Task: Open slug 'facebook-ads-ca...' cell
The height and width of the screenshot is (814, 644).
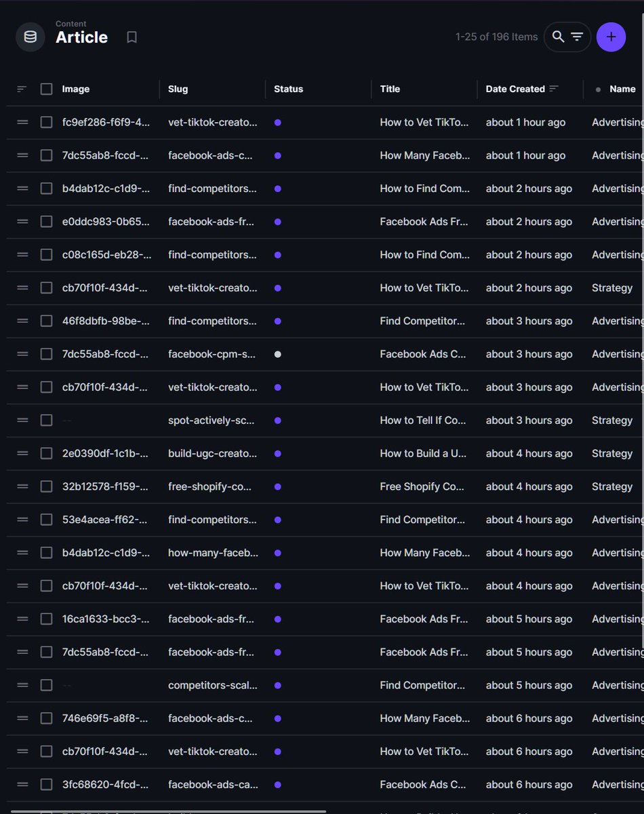Action: (213, 784)
